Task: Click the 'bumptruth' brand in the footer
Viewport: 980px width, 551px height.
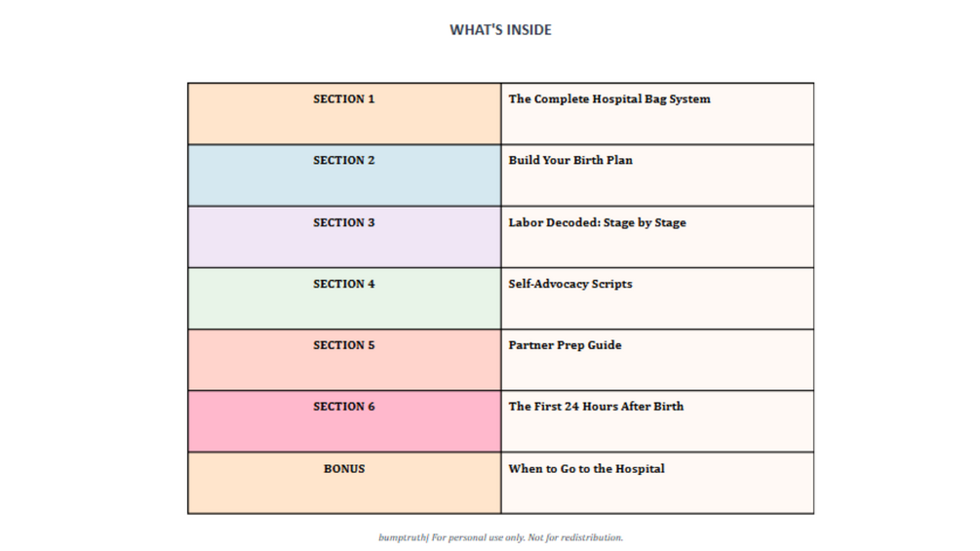Action: click(x=403, y=537)
